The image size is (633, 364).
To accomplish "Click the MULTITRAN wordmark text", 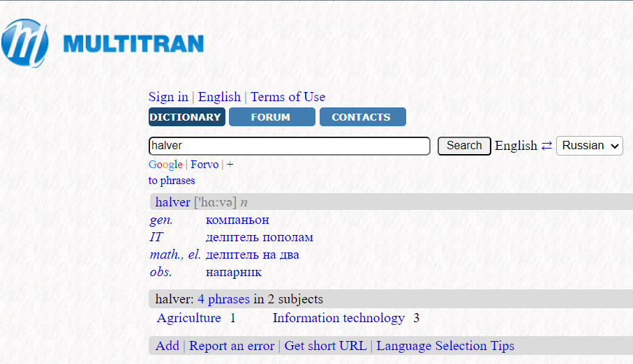I will click(x=133, y=44).
